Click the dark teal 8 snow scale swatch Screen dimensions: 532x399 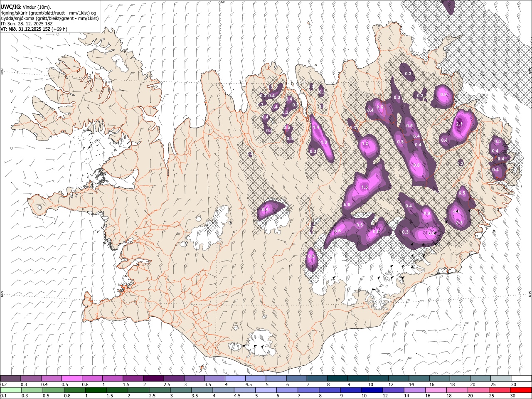tap(337, 378)
